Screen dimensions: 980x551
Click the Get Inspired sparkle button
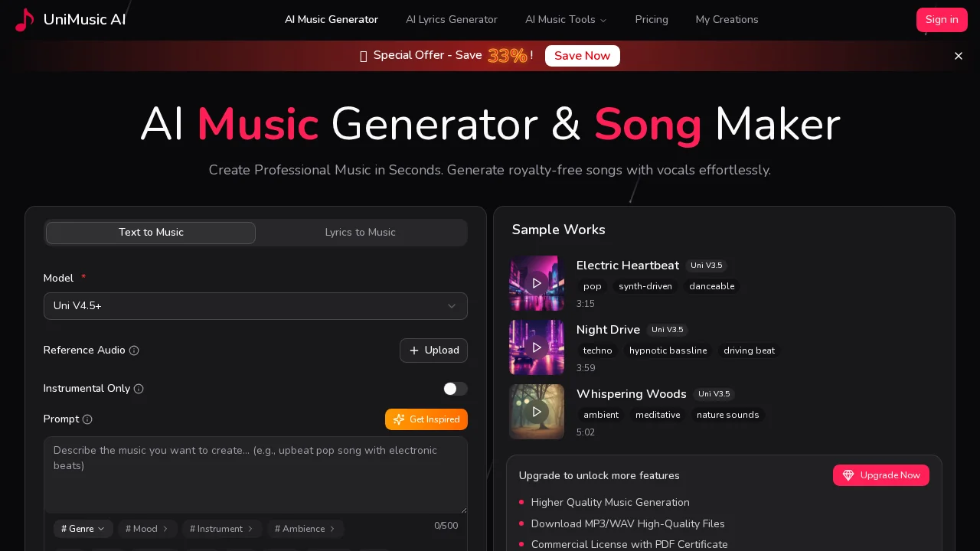click(x=426, y=419)
